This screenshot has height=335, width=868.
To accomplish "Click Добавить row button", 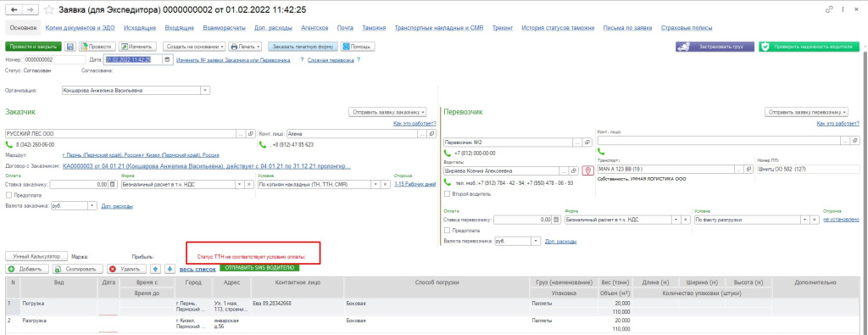I will pyautogui.click(x=26, y=269).
